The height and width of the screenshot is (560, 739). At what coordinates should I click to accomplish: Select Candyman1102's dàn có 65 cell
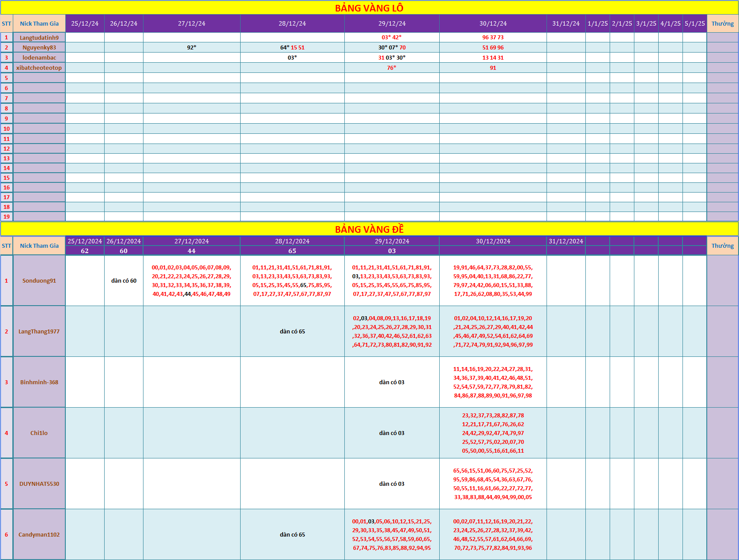click(292, 534)
